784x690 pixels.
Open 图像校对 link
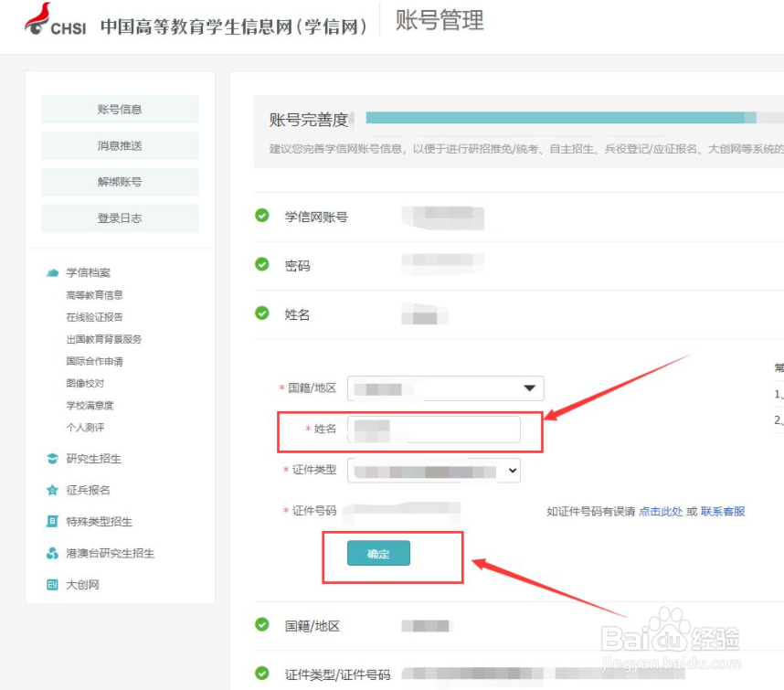click(85, 383)
